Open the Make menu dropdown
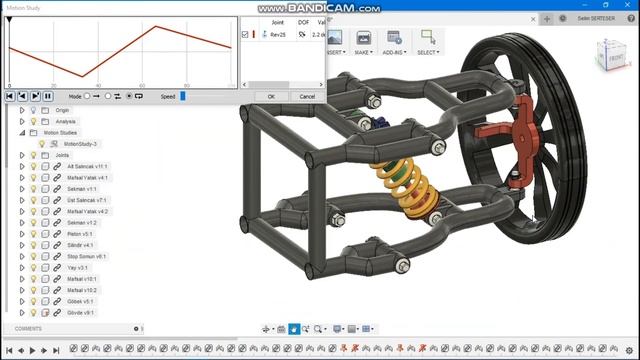The height and width of the screenshot is (360, 640). 363,52
